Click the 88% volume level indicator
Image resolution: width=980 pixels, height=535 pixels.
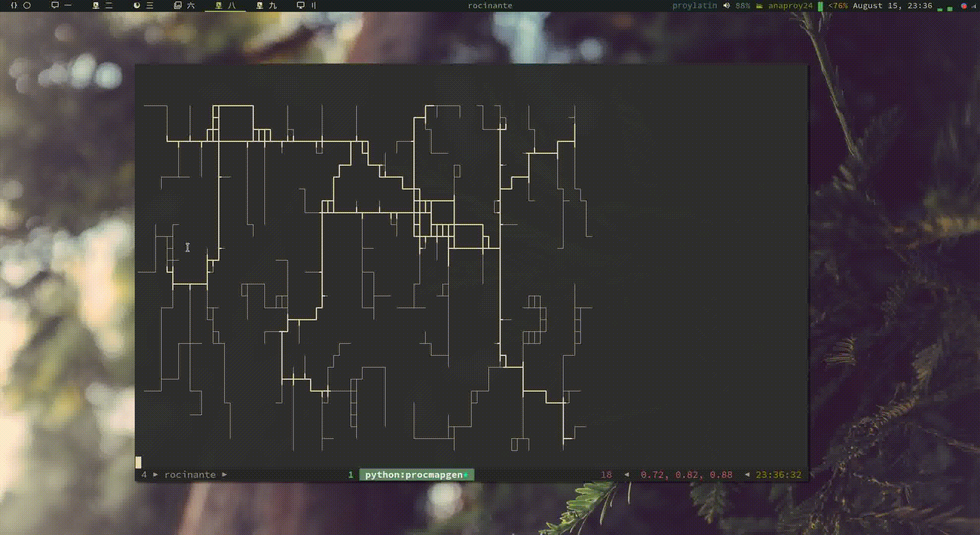(x=742, y=5)
